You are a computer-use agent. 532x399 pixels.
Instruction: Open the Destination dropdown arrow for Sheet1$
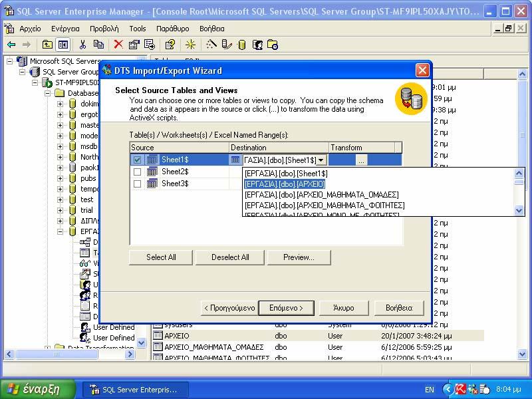(321, 160)
